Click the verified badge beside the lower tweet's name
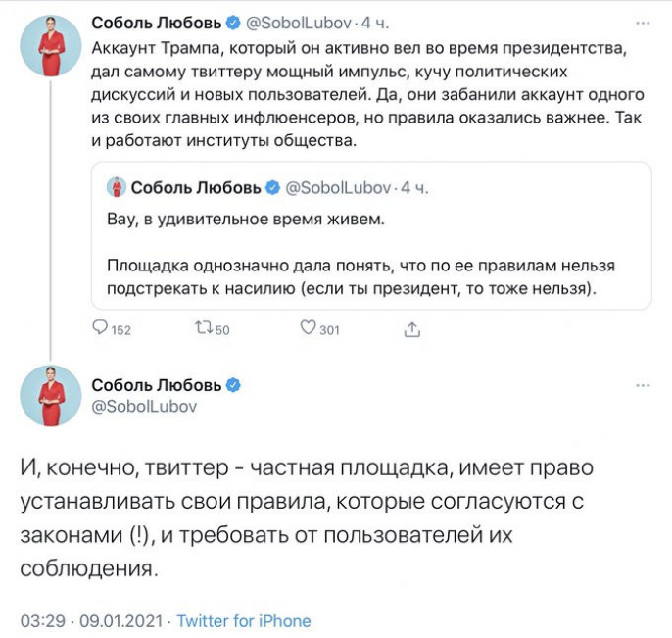 click(233, 384)
